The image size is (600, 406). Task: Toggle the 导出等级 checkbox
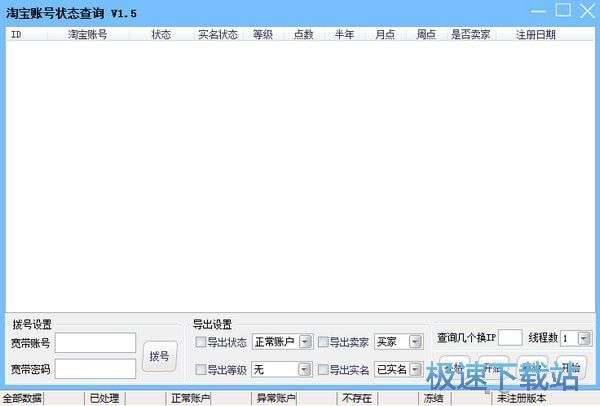[201, 370]
